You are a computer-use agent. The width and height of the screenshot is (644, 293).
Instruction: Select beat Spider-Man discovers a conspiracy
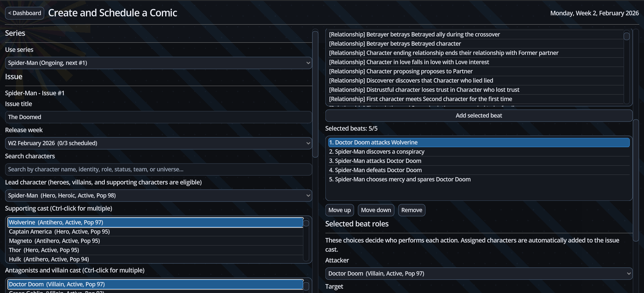click(479, 152)
